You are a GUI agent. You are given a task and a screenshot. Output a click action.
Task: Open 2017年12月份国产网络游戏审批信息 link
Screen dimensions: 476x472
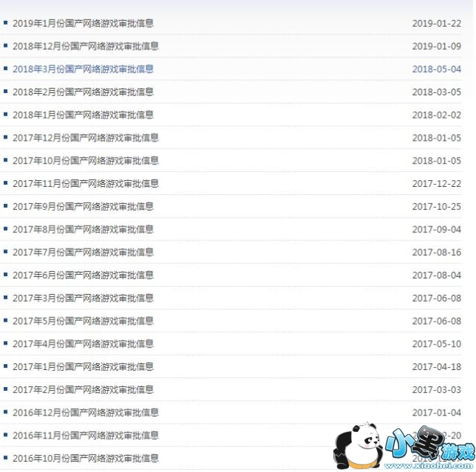click(86, 138)
